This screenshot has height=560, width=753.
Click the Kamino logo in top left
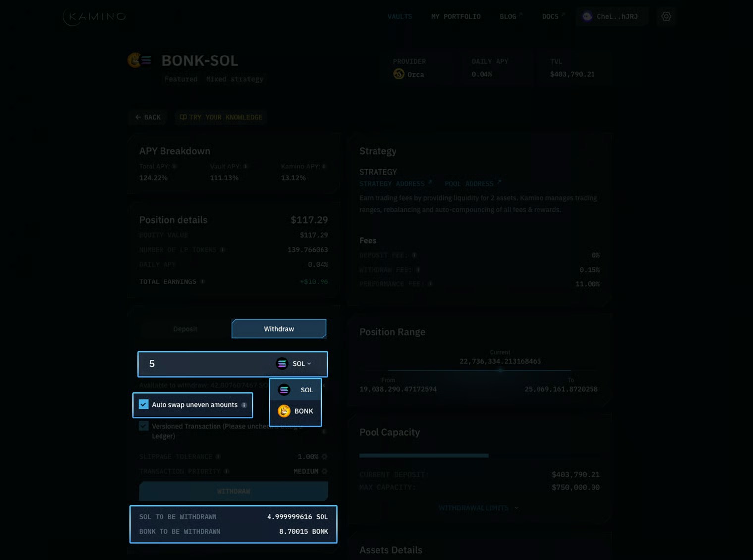[x=94, y=16]
